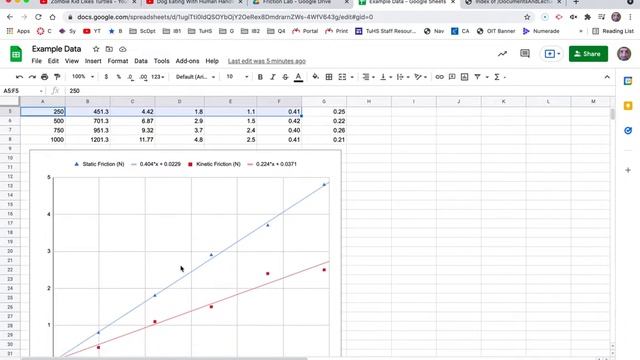Open the Edit menu
This screenshot has width=640, height=360.
(x=53, y=61)
